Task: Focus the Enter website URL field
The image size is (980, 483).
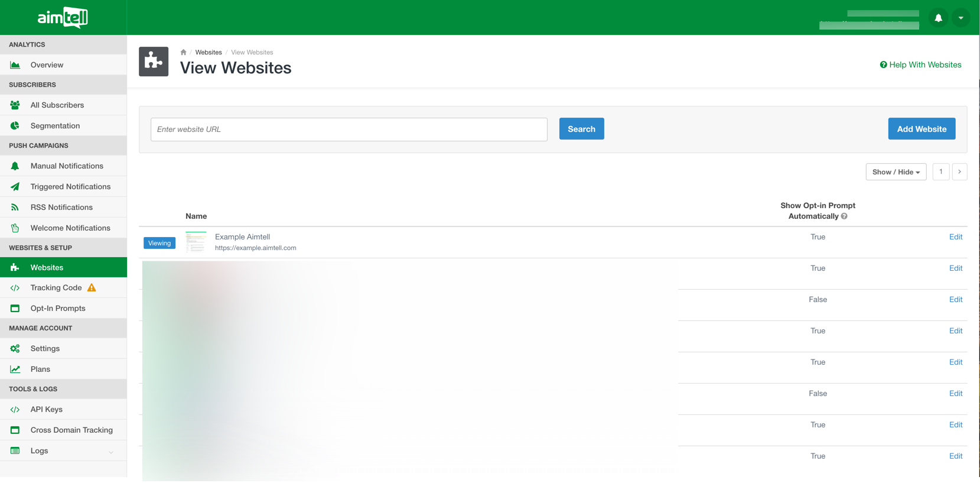Action: 349,129
